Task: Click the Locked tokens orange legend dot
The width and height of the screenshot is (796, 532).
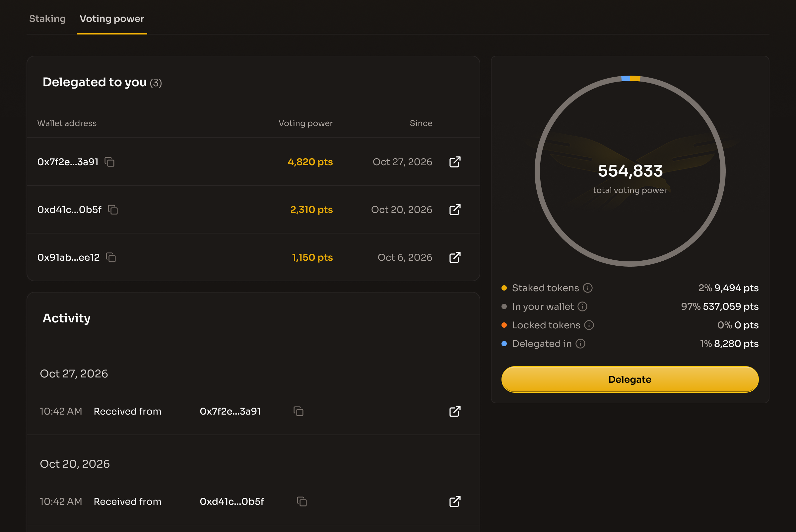Action: [504, 325]
